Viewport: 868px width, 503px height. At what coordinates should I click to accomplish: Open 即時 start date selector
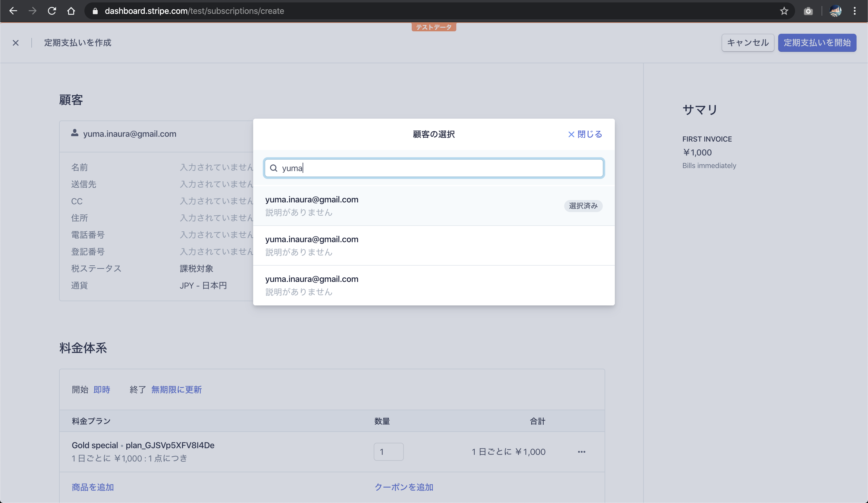click(x=102, y=389)
